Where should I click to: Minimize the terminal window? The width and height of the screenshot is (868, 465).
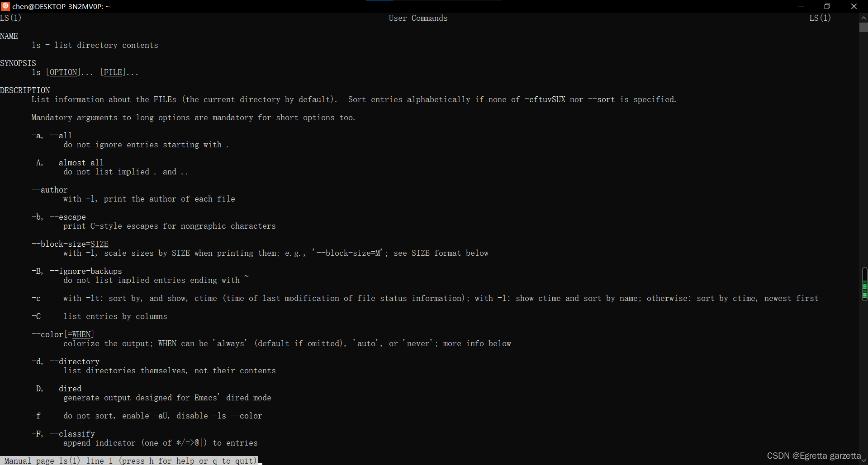(x=801, y=6)
